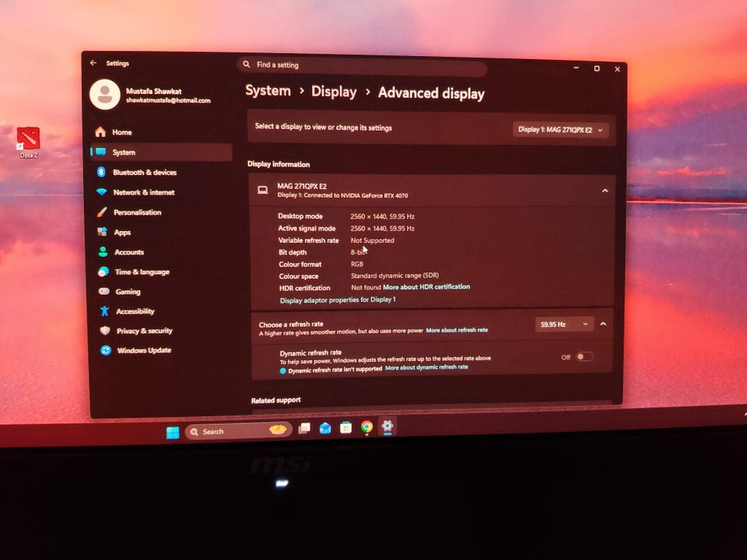
Task: Open the Outlook mail taskbar icon
Action: [325, 428]
